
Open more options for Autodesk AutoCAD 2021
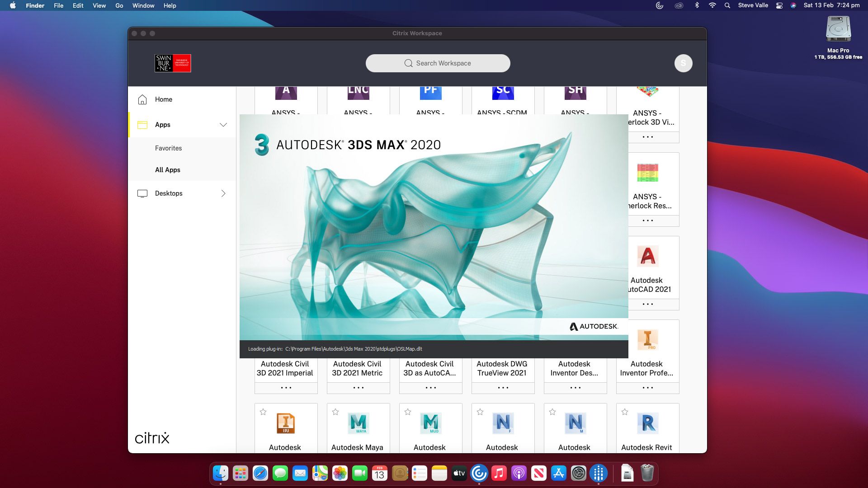coord(647,304)
